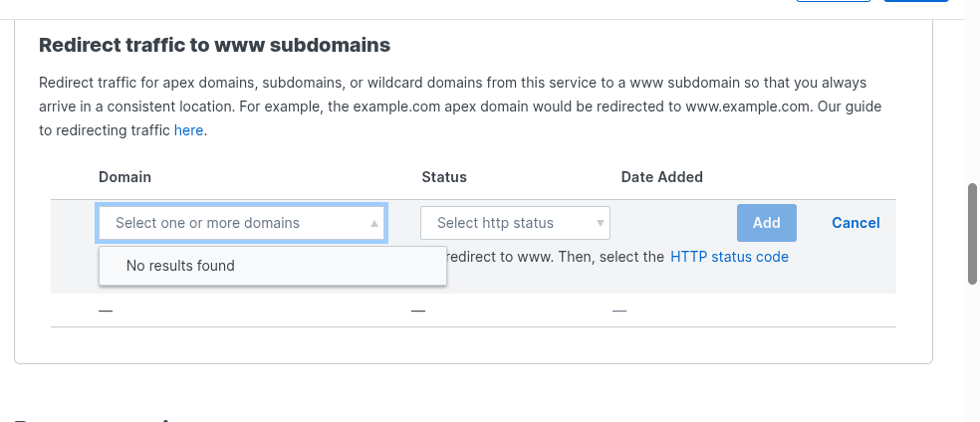
Task: Click the http status dropdown arrow
Action: (x=601, y=224)
